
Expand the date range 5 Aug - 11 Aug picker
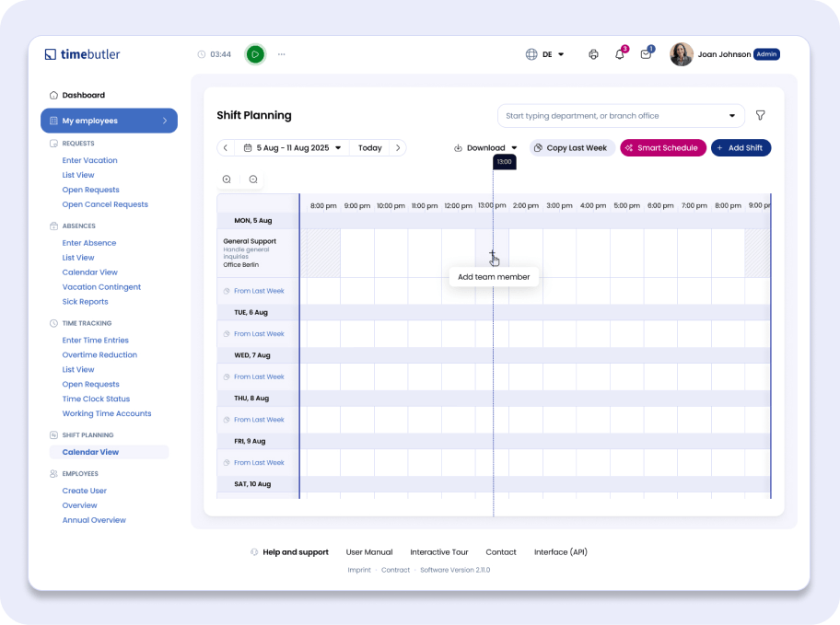pos(292,148)
